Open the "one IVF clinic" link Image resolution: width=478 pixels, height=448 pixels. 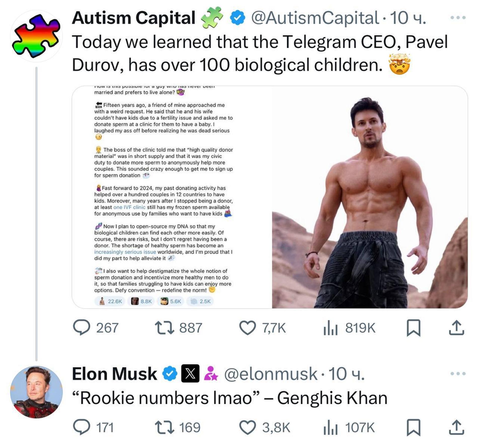(129, 207)
